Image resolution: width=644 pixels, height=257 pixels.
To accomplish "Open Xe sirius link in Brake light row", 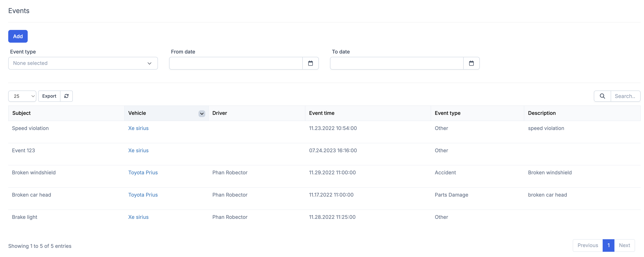I will click(138, 217).
